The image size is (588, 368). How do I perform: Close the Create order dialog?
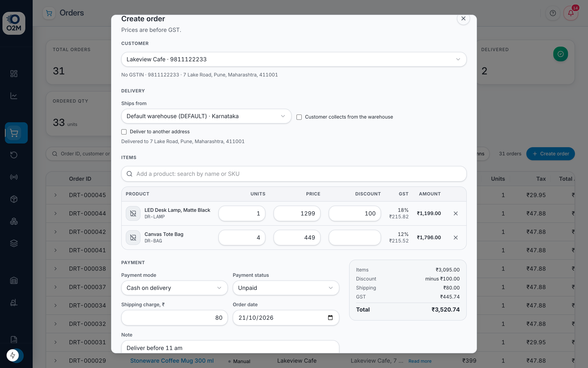click(x=463, y=18)
